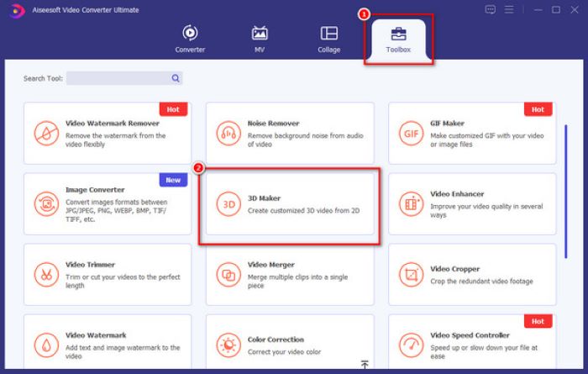Select the Video Watermark title text
588x374 pixels.
[x=96, y=335]
